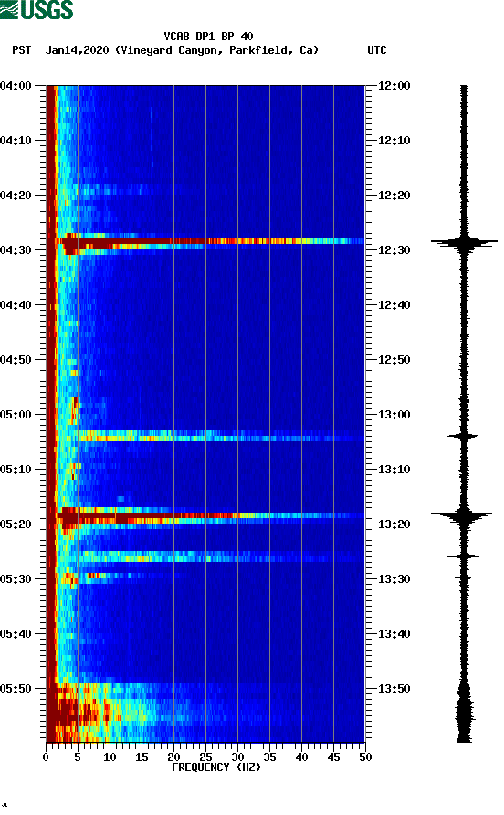504x815 pixels.
Task: Click the '13:20' UTC time label
Action: pos(394,524)
